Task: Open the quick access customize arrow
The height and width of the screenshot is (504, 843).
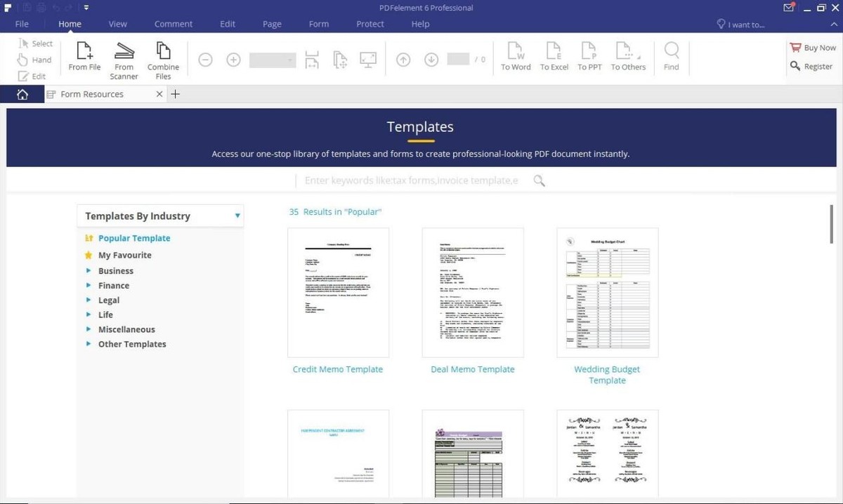Action: (x=86, y=8)
